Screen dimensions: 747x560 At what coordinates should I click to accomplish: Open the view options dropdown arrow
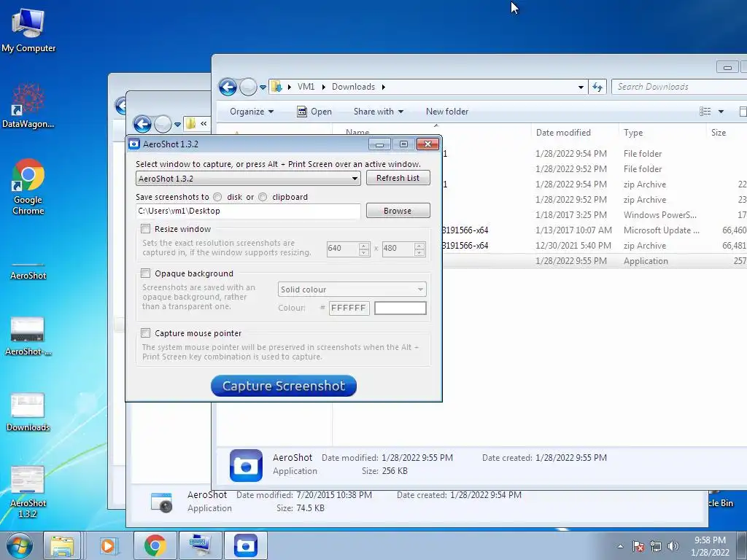point(721,112)
